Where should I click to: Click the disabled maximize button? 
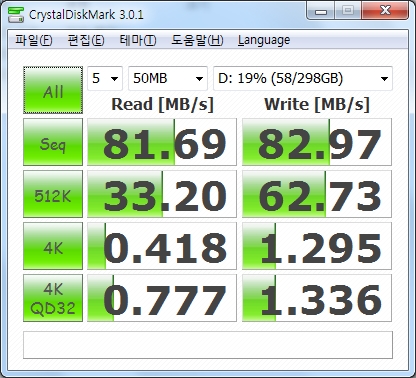click(x=348, y=11)
